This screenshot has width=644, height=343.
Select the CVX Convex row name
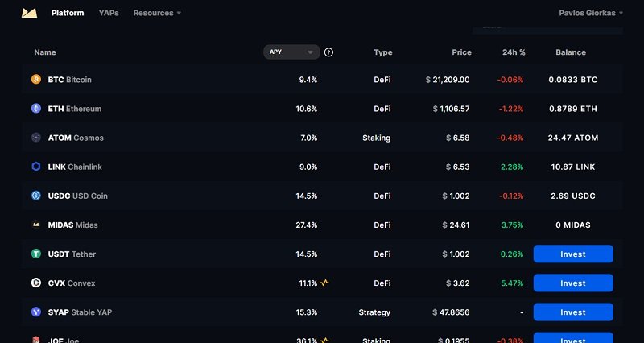[72, 283]
